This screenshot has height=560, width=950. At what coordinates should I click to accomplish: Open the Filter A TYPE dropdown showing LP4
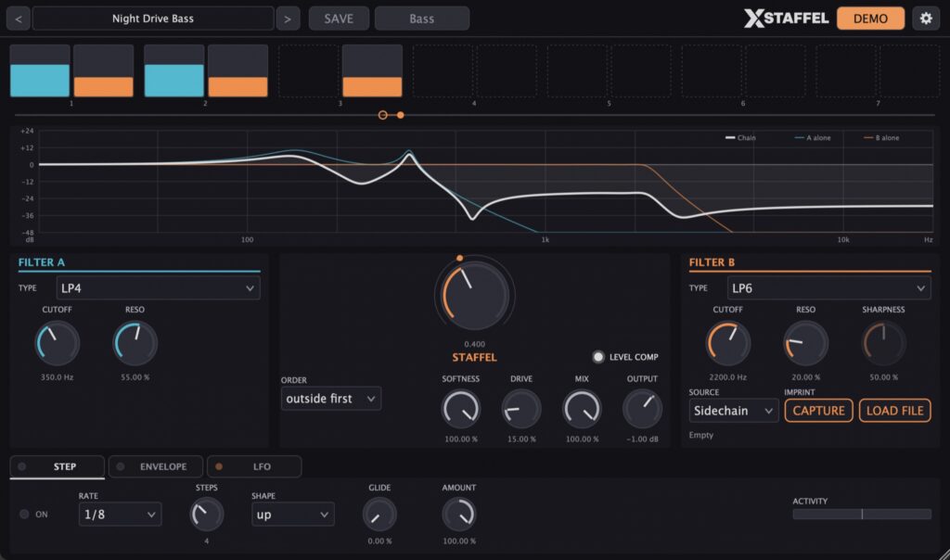pos(158,288)
